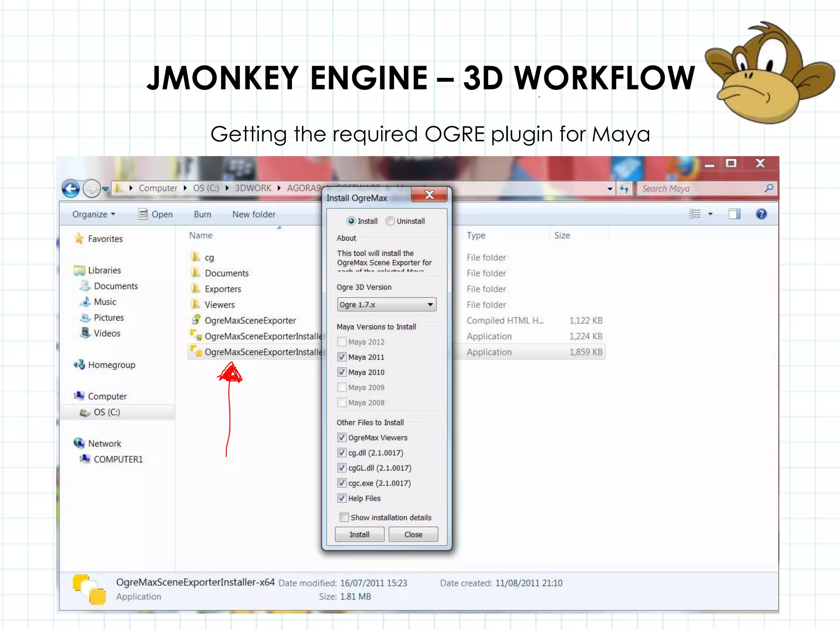This screenshot has width=840, height=630.
Task: Click the Help question mark icon
Action: [761, 214]
